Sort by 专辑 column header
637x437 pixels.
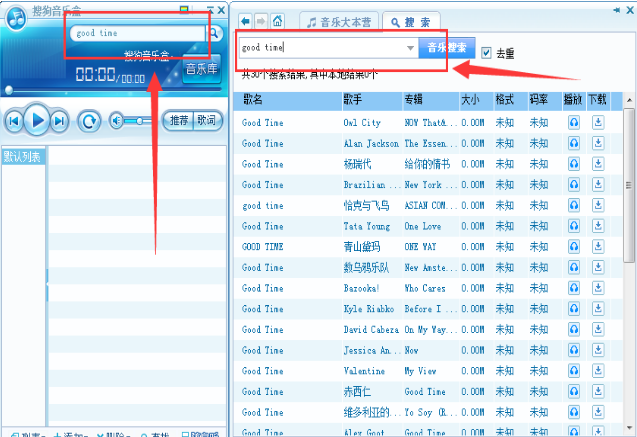point(431,100)
